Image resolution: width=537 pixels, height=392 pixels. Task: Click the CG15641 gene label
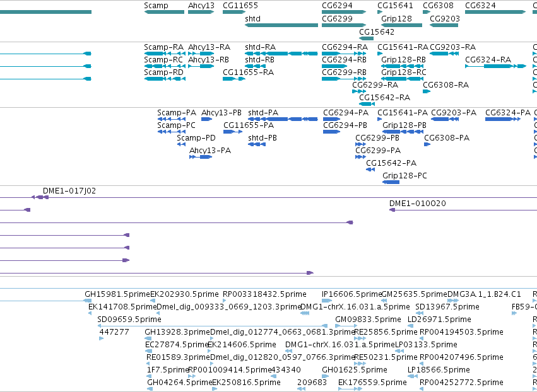coord(395,6)
